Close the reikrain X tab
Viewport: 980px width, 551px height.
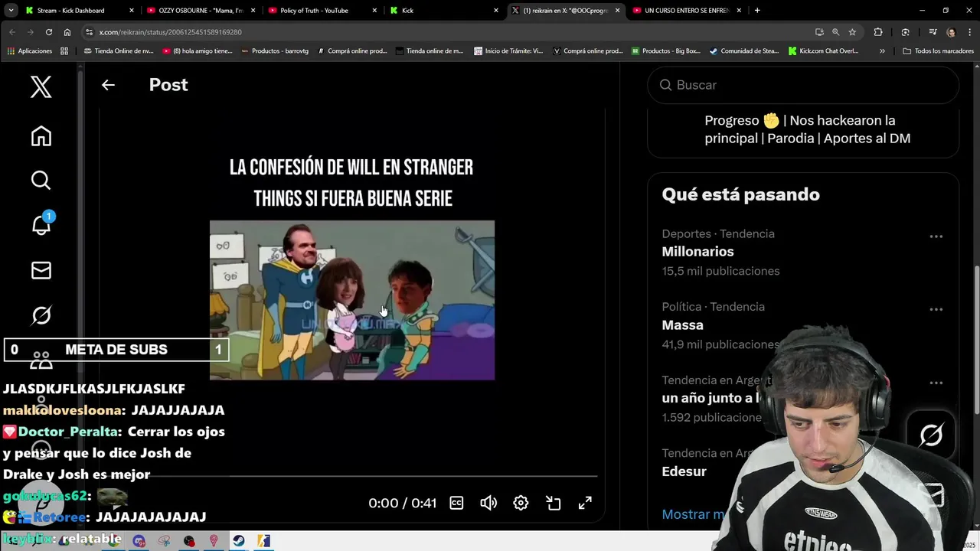[x=618, y=11]
